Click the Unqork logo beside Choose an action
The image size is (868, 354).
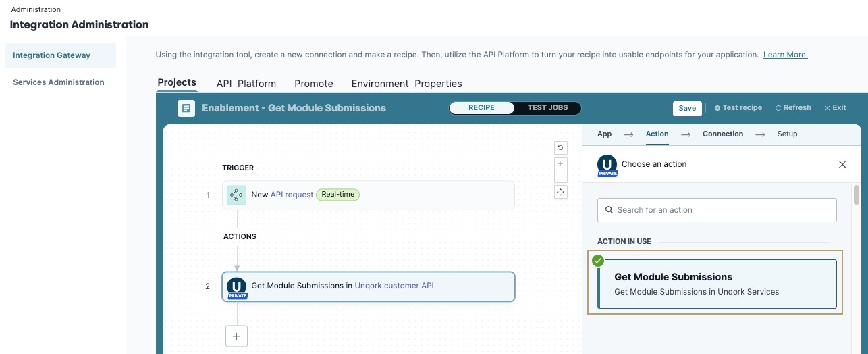[x=607, y=165]
